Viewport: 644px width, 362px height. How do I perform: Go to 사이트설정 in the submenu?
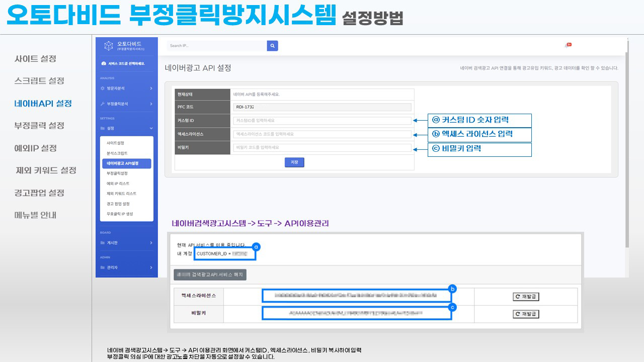coord(115,143)
